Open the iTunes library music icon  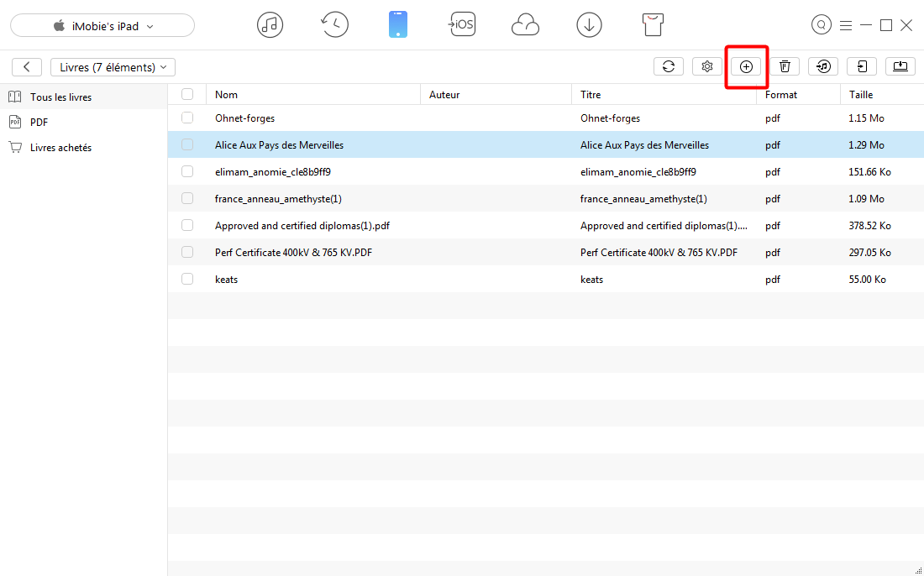[270, 25]
